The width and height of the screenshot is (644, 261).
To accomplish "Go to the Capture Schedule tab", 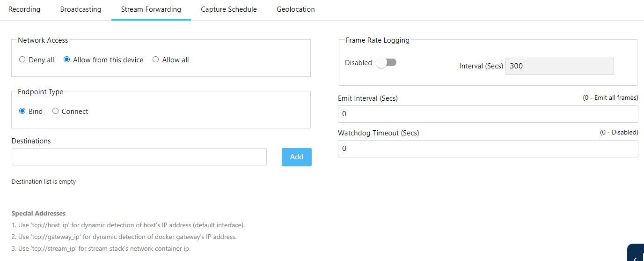I will (228, 9).
